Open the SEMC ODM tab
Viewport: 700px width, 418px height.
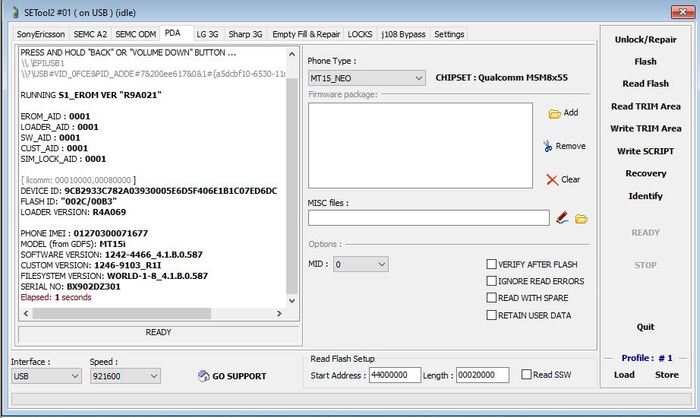136,34
